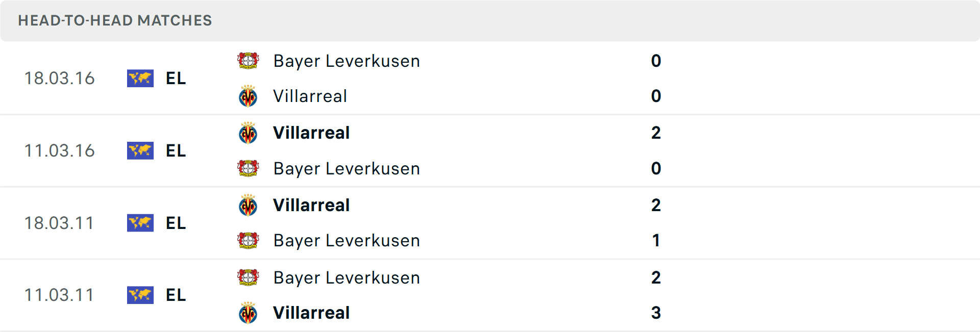Screen dimensions: 980x332
Task: Click the 2-0 score of the 11.03.16 match
Action: point(657,150)
